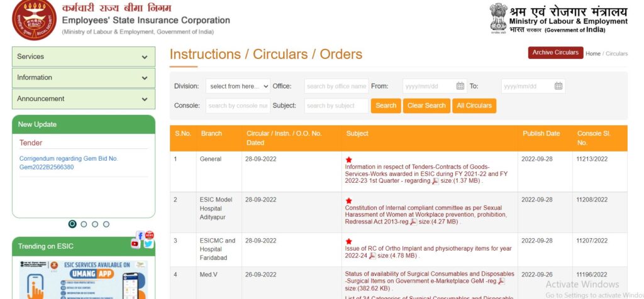Screen dimensions: 644x299
Task: Open the Facebook icon above Trending on ESIC
Action: pos(140,236)
